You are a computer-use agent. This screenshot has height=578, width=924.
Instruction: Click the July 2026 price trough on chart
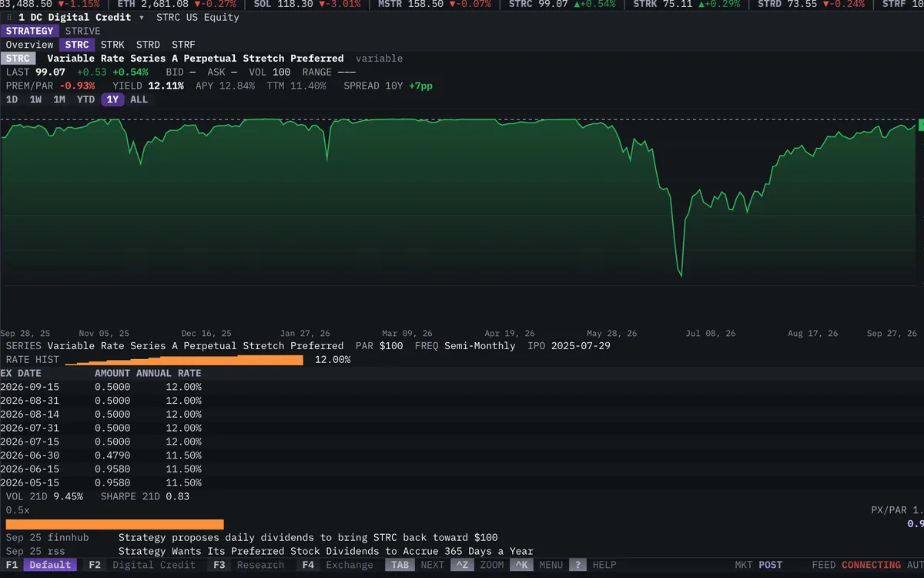click(x=681, y=274)
